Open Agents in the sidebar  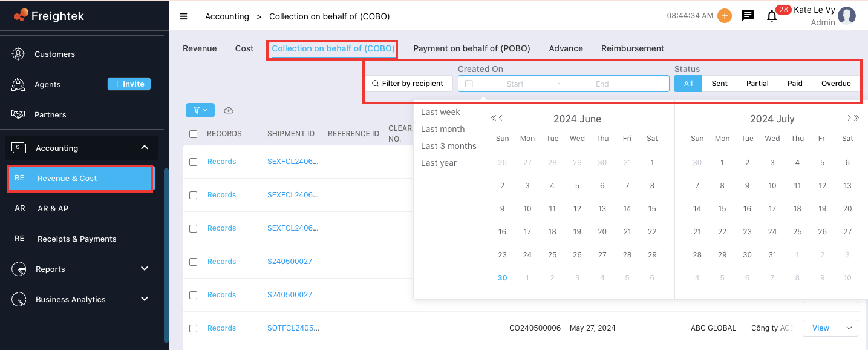(48, 84)
